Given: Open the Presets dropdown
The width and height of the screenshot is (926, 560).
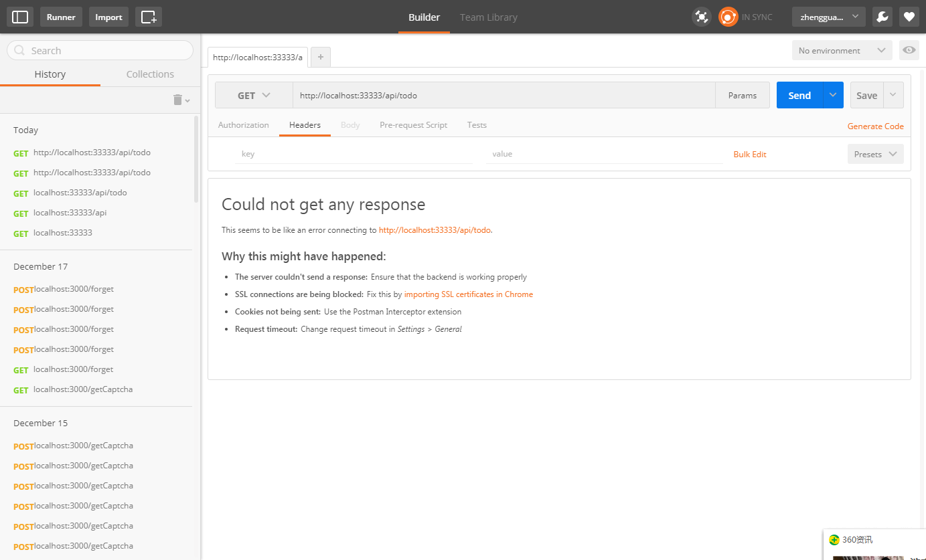Looking at the screenshot, I should pyautogui.click(x=875, y=154).
